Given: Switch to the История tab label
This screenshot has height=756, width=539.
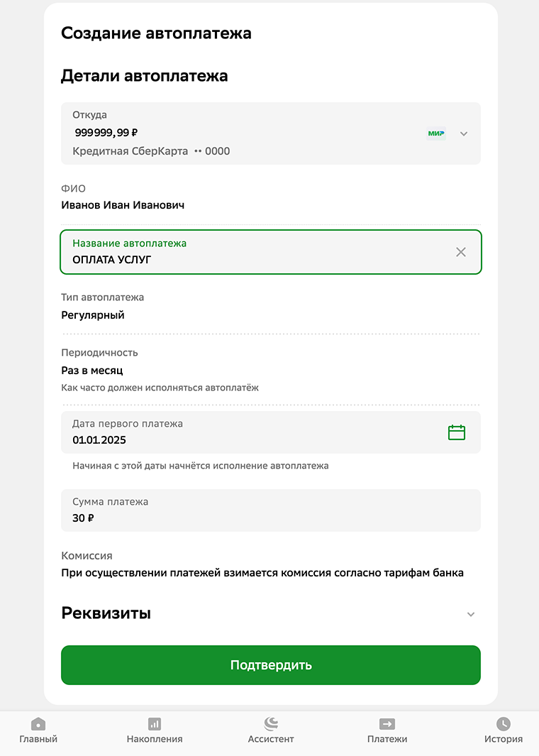Looking at the screenshot, I should coord(504,739).
